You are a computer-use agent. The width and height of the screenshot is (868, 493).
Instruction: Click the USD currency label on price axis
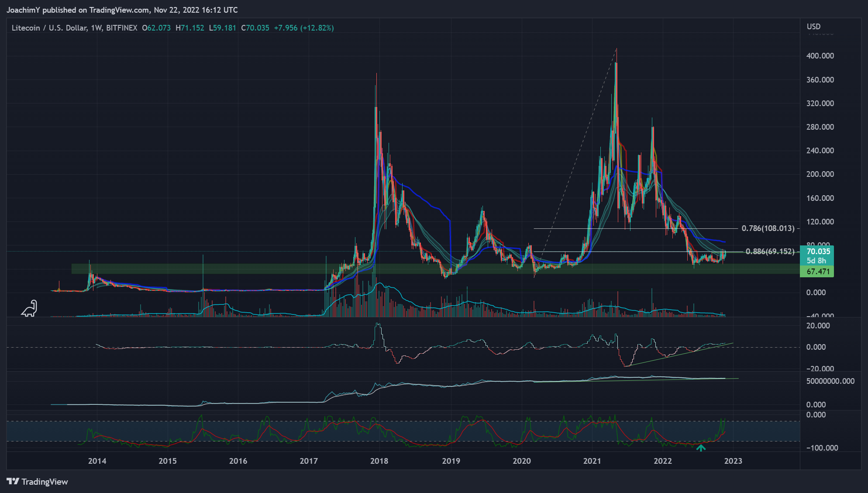click(x=814, y=27)
